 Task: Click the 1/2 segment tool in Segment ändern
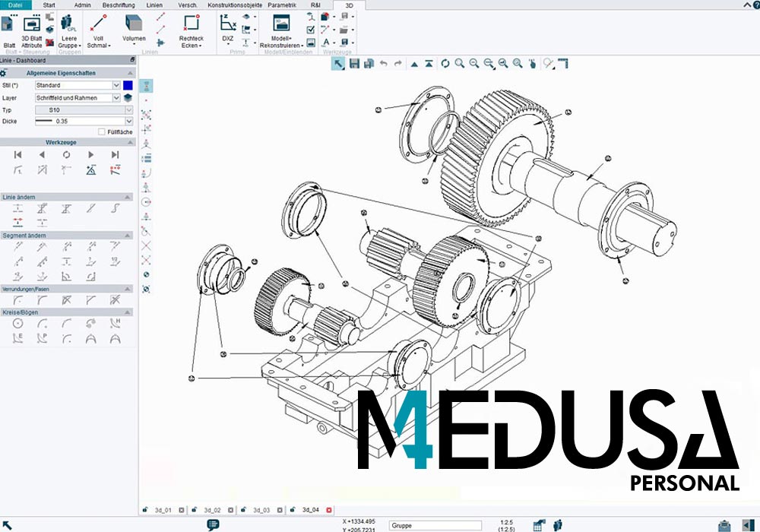click(x=115, y=261)
